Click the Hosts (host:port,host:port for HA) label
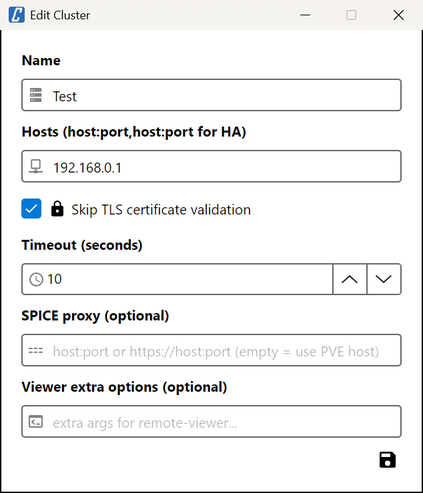The width and height of the screenshot is (423, 493). (x=134, y=132)
